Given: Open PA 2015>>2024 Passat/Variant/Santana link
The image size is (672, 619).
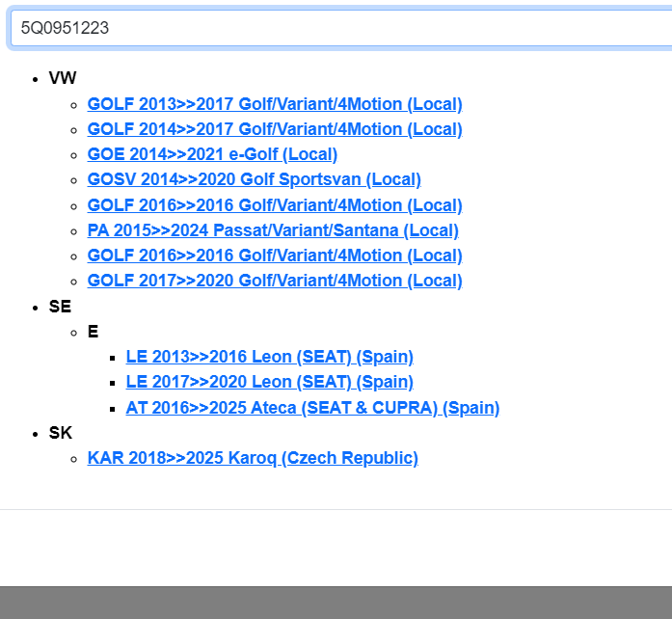Looking at the screenshot, I should 273,230.
